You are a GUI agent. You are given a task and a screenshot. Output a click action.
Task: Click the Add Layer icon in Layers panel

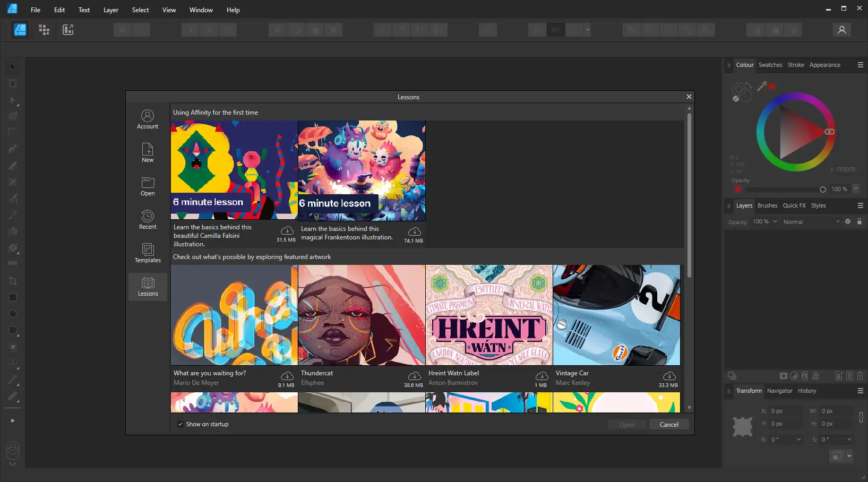(x=839, y=376)
